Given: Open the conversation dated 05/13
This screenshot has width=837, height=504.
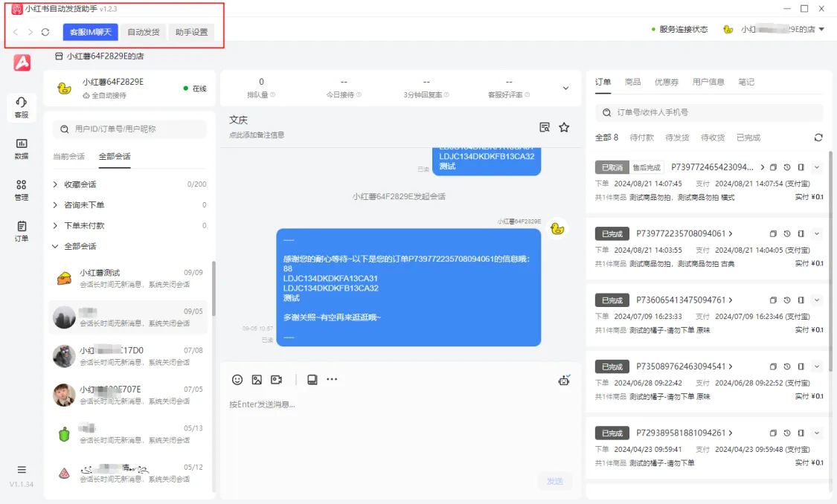Looking at the screenshot, I should click(128, 434).
